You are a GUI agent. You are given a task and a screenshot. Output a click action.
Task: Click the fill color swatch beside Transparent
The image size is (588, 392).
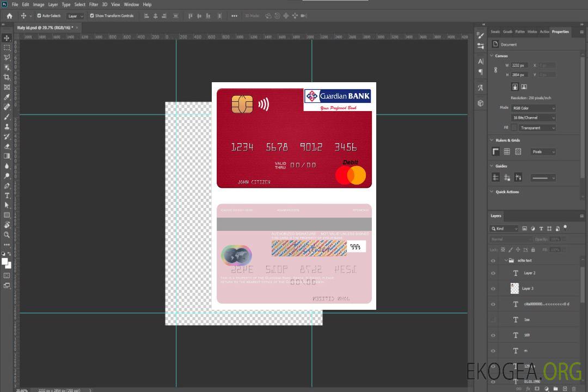(514, 127)
